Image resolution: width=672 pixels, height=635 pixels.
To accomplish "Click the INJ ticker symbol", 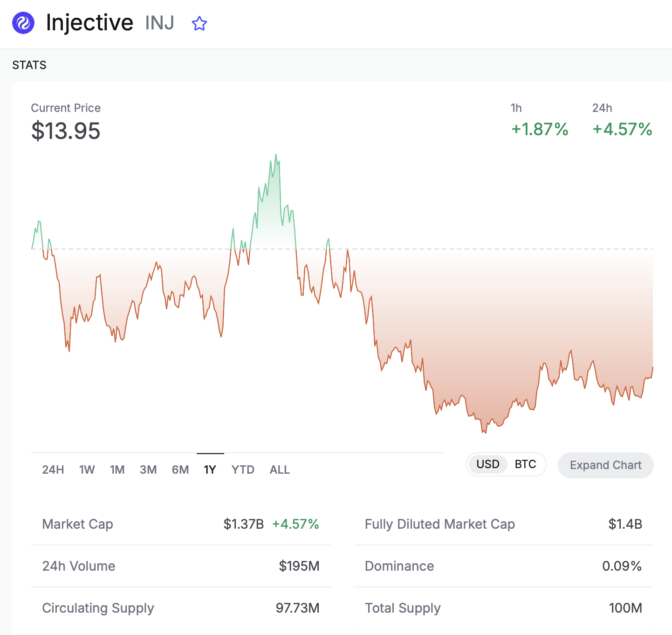I will pos(160,23).
